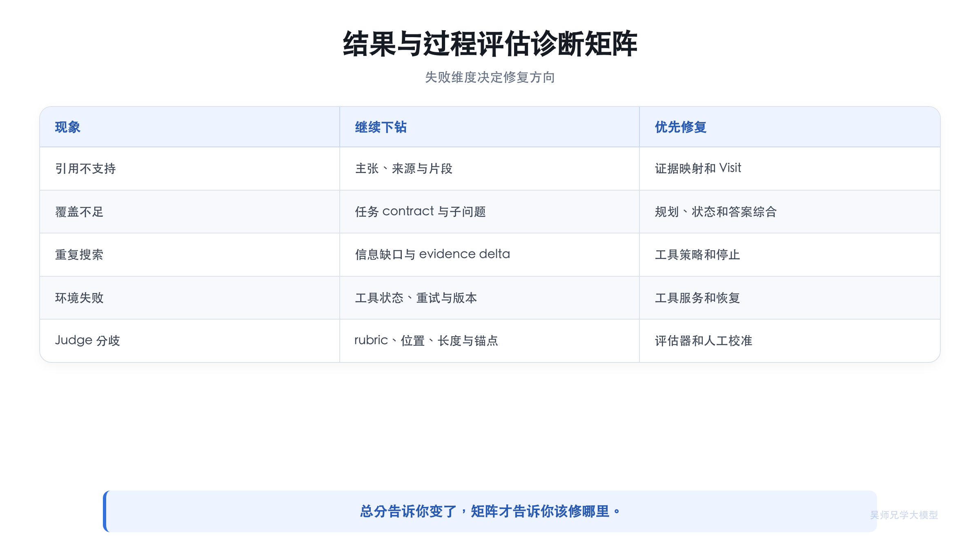Select the 优先修复 column header
The image size is (980, 551).
point(790,127)
